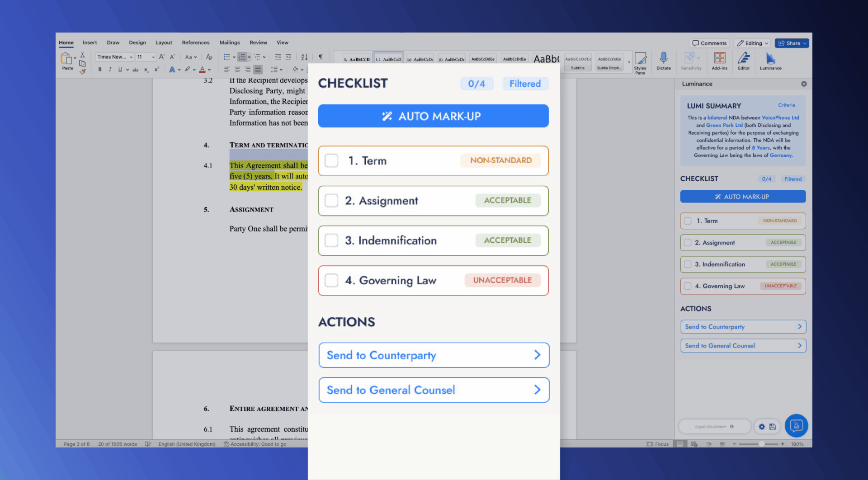This screenshot has height=480, width=868.
Task: Tick the Assignment checkbox in the popup
Action: click(x=331, y=200)
